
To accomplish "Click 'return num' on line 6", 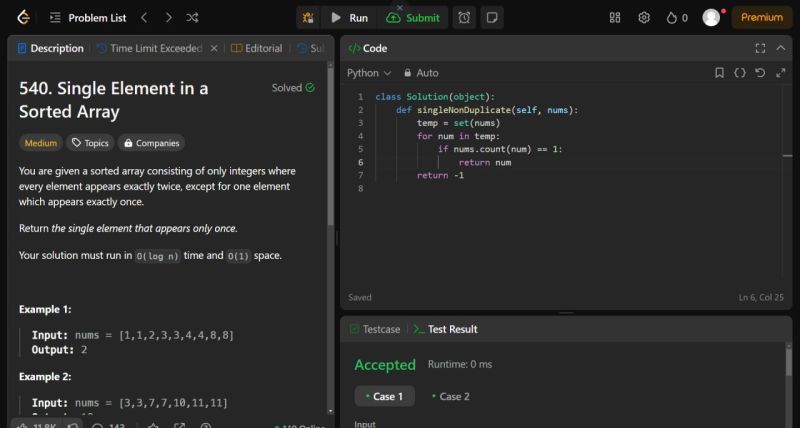I will pyautogui.click(x=485, y=162).
